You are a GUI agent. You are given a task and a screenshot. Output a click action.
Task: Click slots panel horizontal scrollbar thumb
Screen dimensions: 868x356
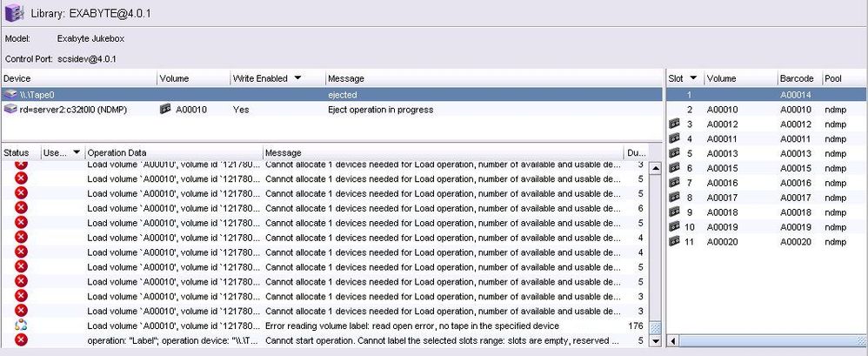[x=773, y=340]
